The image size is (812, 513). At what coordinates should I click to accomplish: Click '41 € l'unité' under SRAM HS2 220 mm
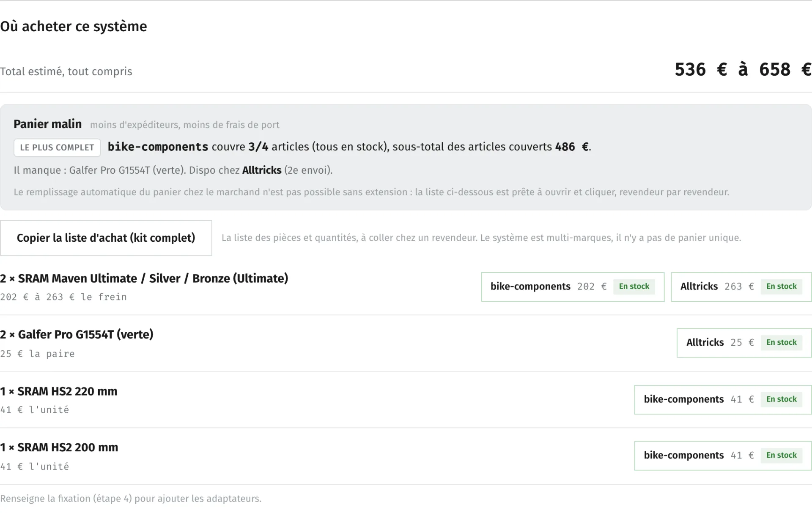35,410
